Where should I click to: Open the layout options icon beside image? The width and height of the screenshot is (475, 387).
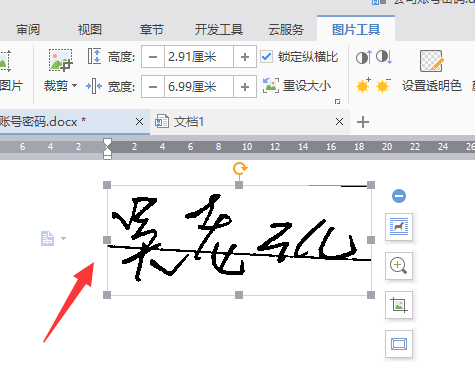pos(399,227)
